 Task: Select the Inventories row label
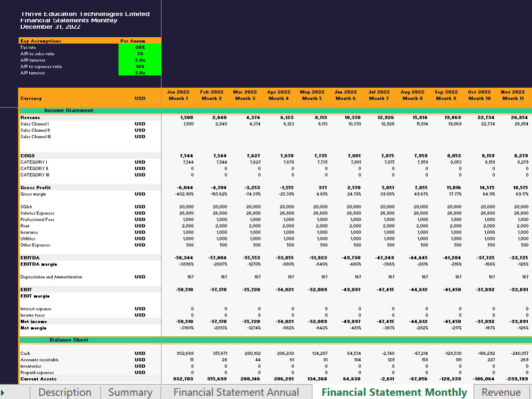coord(30,366)
